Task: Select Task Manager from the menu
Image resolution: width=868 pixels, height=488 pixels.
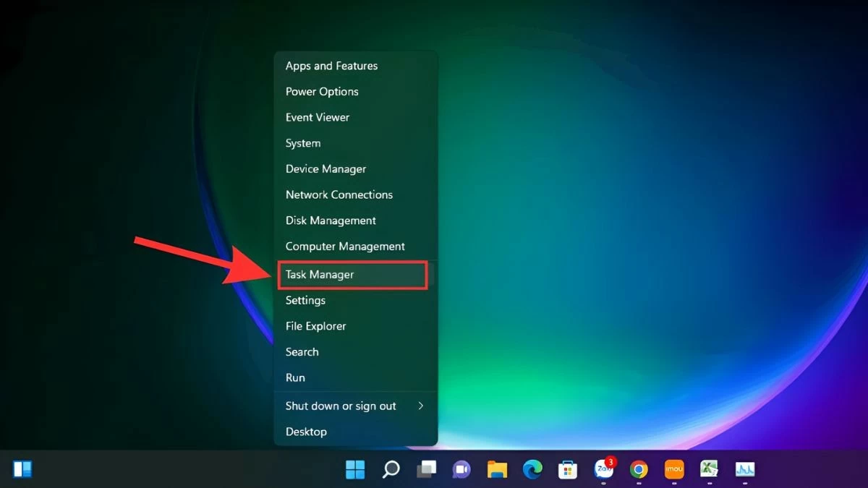Action: pos(320,275)
